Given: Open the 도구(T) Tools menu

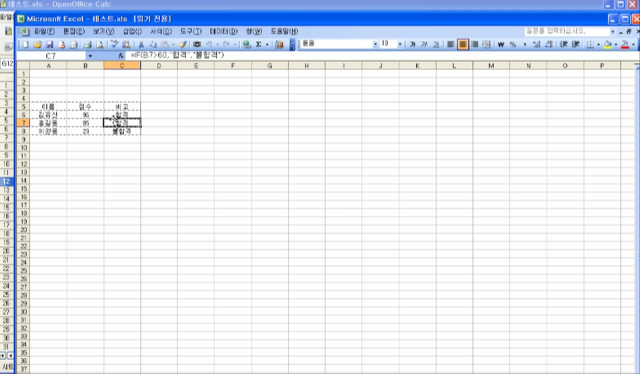Looking at the screenshot, I should click(x=191, y=31).
